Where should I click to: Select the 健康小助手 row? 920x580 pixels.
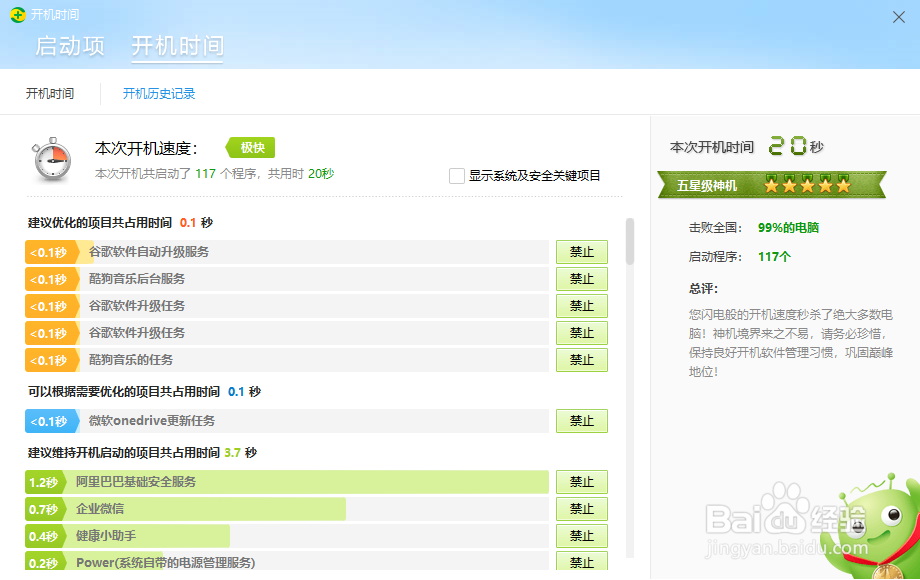[287, 536]
